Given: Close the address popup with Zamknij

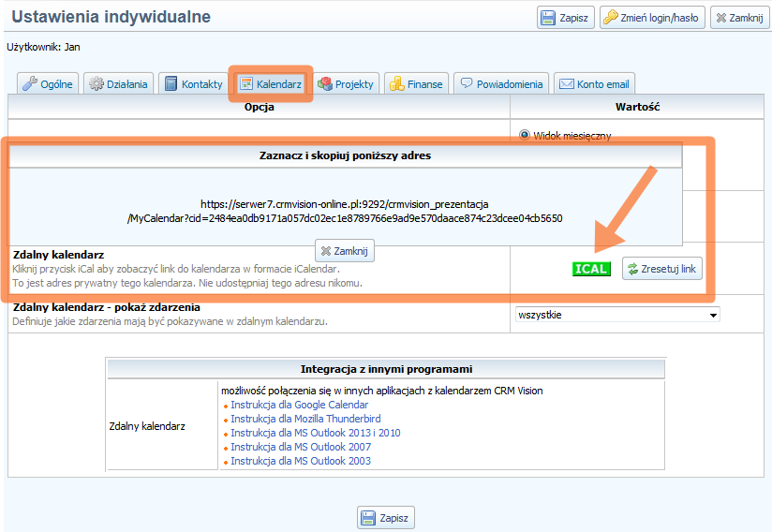Looking at the screenshot, I should (x=345, y=251).
